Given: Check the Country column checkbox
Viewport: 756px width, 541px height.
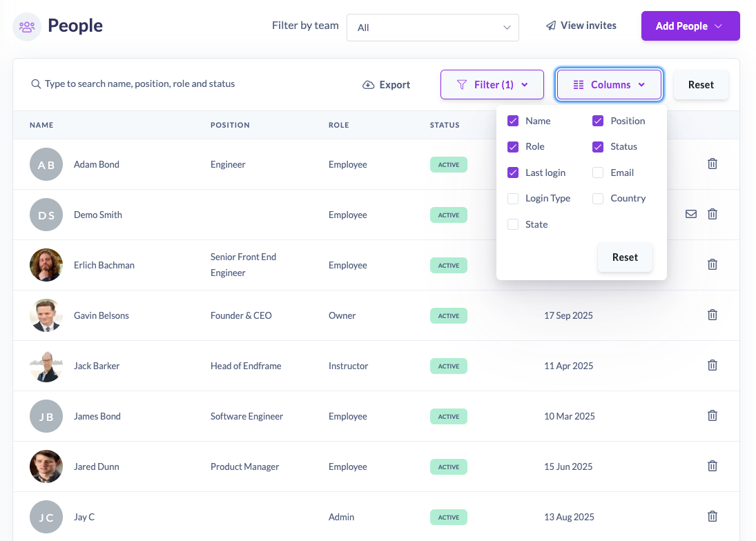Looking at the screenshot, I should tap(598, 199).
